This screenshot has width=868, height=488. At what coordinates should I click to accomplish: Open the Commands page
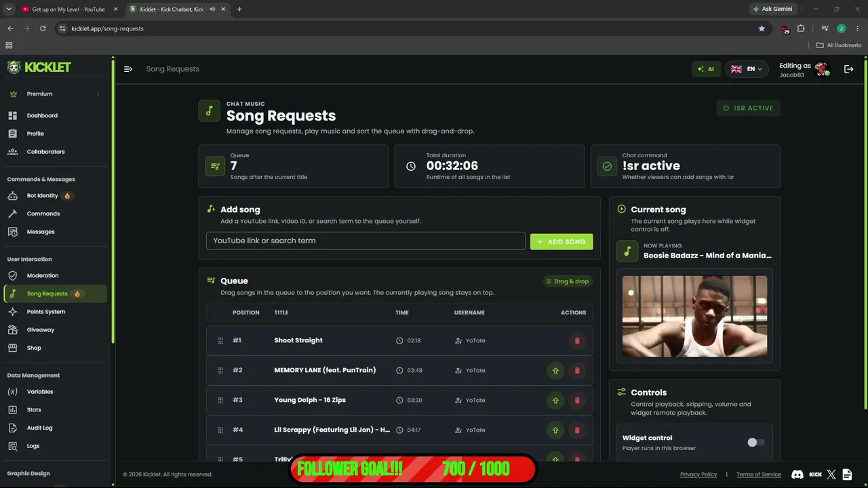pos(43,213)
